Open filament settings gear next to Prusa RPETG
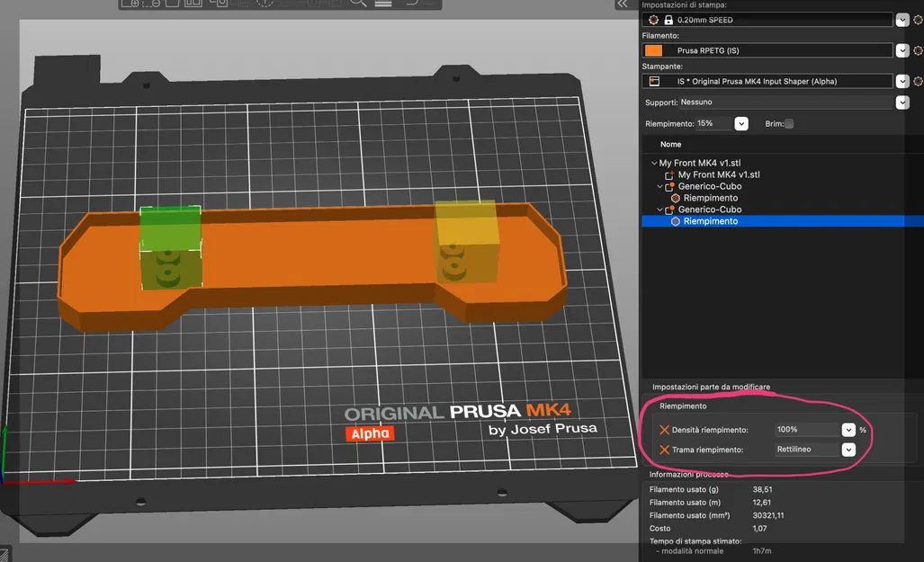Image resolution: width=924 pixels, height=562 pixels. point(918,50)
